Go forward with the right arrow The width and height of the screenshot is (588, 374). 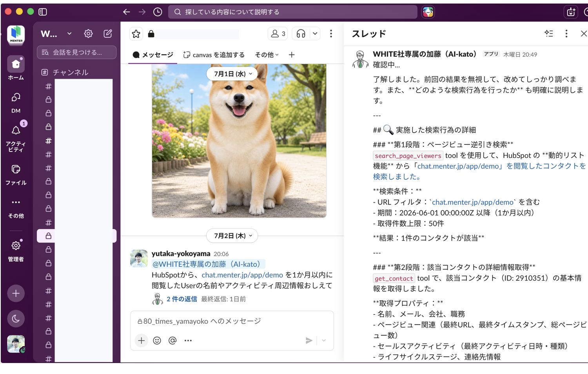(x=142, y=12)
